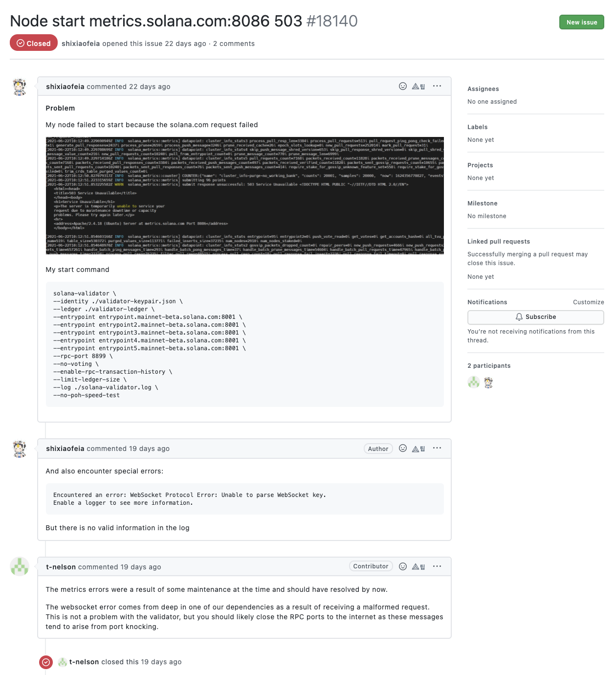Open shixiaofeia profile link in issue header
The image size is (616, 675).
pyautogui.click(x=81, y=44)
